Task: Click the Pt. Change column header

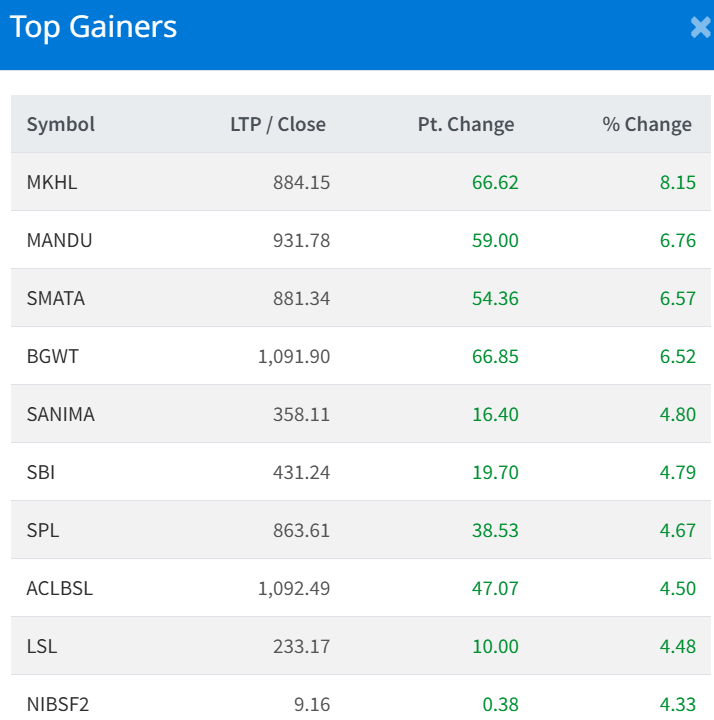Action: (466, 125)
